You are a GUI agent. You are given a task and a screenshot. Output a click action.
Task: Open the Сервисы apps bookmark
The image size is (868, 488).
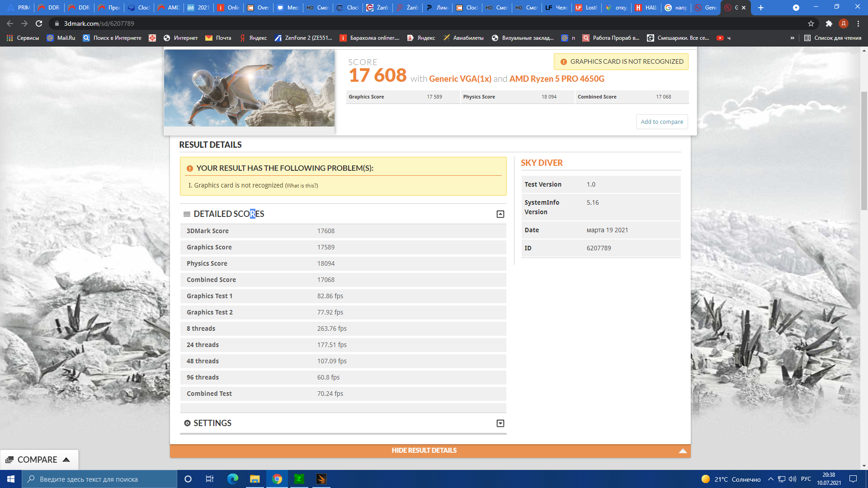click(x=23, y=38)
